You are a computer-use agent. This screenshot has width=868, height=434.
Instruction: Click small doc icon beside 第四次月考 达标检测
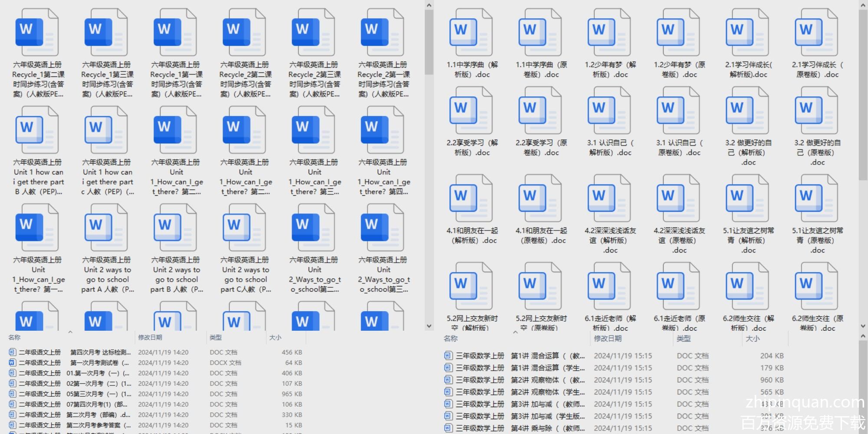(12, 352)
